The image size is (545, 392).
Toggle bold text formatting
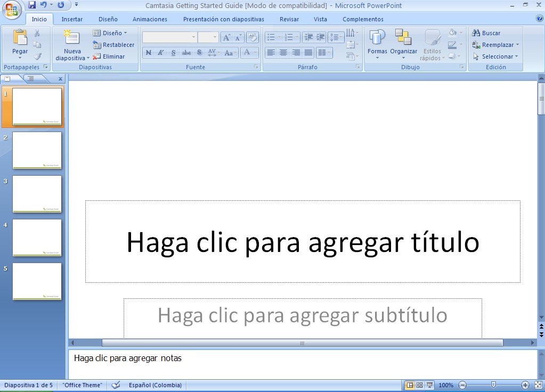click(148, 53)
